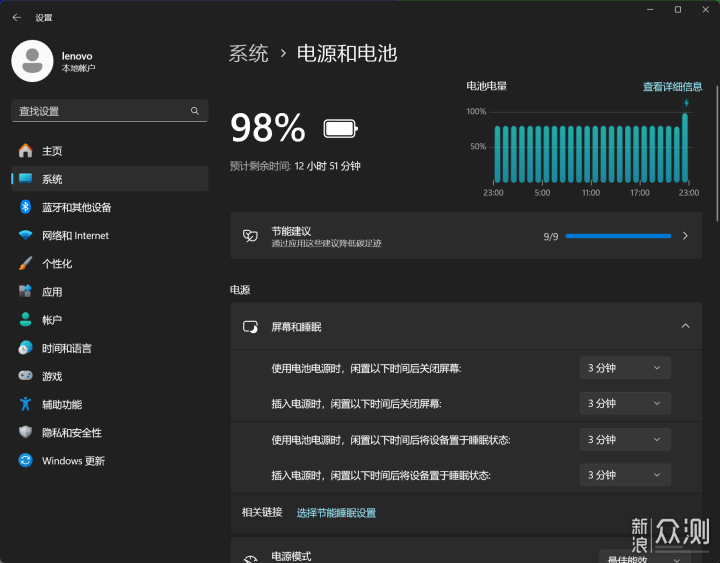Click the Gaming controller icon
Viewport: 720px width, 563px height.
[x=25, y=376]
